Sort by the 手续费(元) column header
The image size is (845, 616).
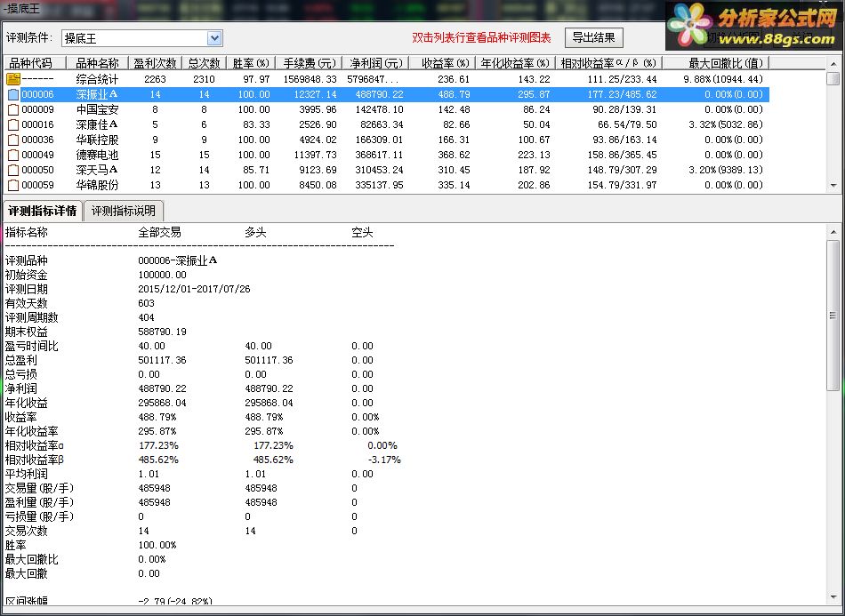click(309, 63)
